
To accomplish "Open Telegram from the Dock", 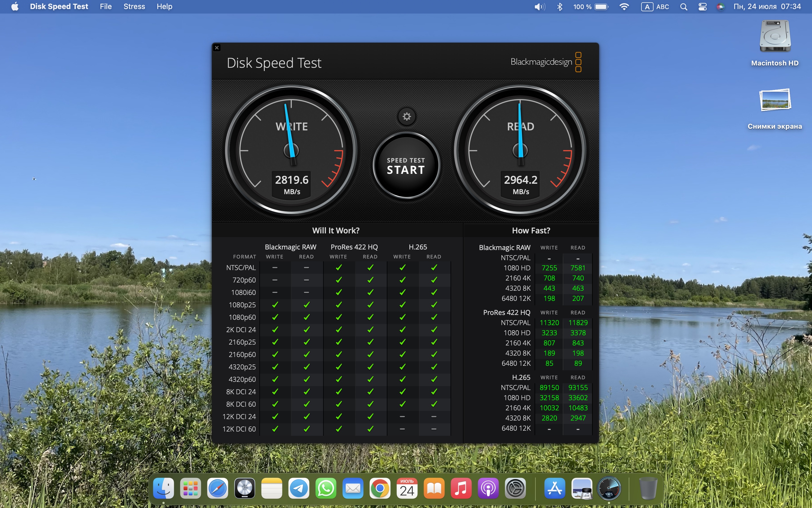I will [299, 488].
